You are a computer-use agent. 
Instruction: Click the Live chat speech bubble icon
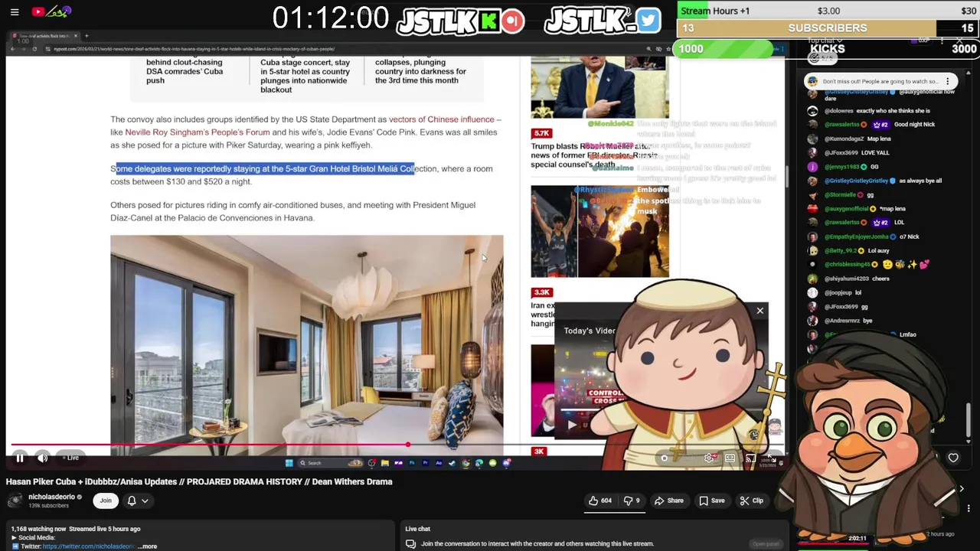[x=410, y=543]
